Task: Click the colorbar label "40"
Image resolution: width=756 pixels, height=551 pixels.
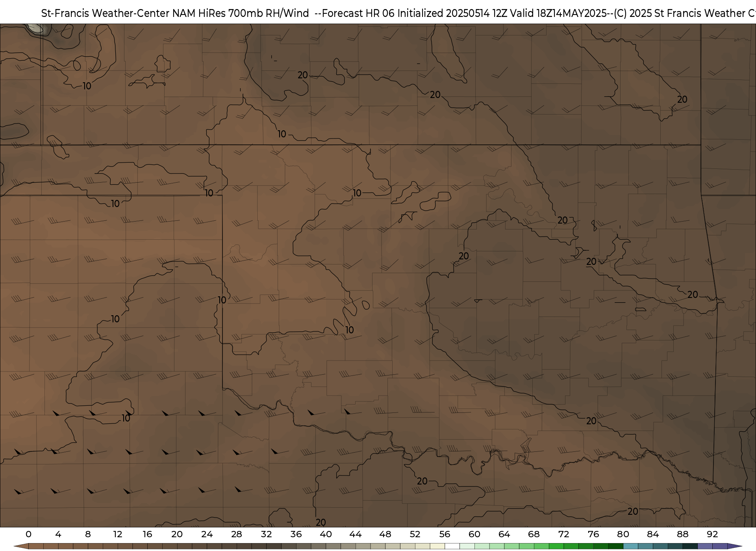Action: [x=326, y=534]
